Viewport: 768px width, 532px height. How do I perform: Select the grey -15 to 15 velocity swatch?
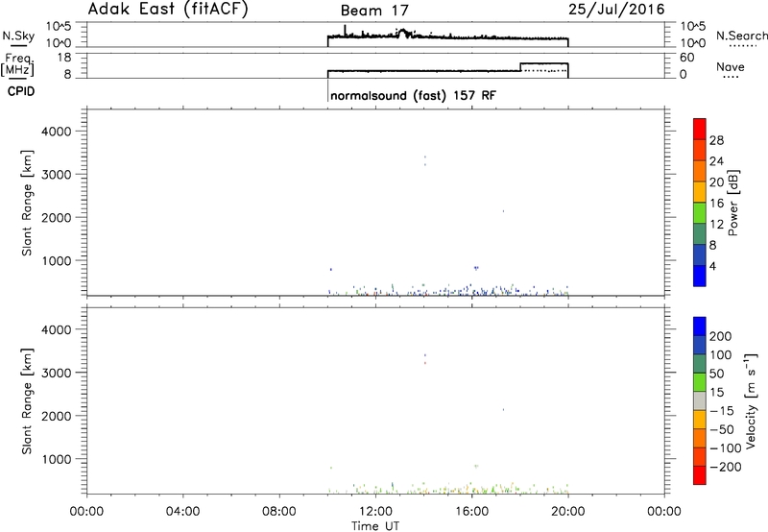pyautogui.click(x=700, y=400)
